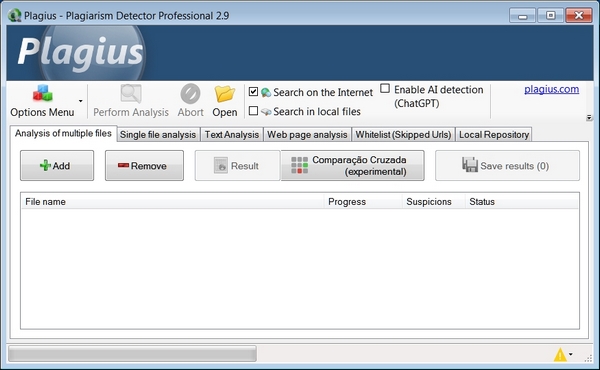Expand the toolbar overflow arrow
Screen dimensions: 600x370
click(x=589, y=118)
